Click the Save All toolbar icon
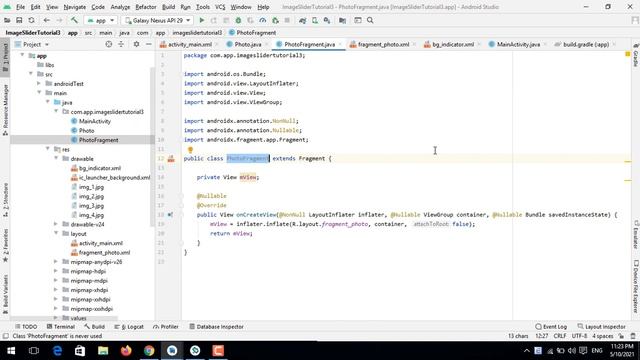The width and height of the screenshot is (640, 360). [x=19, y=20]
